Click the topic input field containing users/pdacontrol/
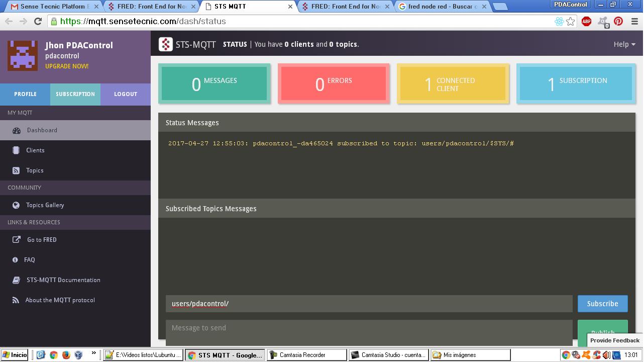 click(x=369, y=304)
